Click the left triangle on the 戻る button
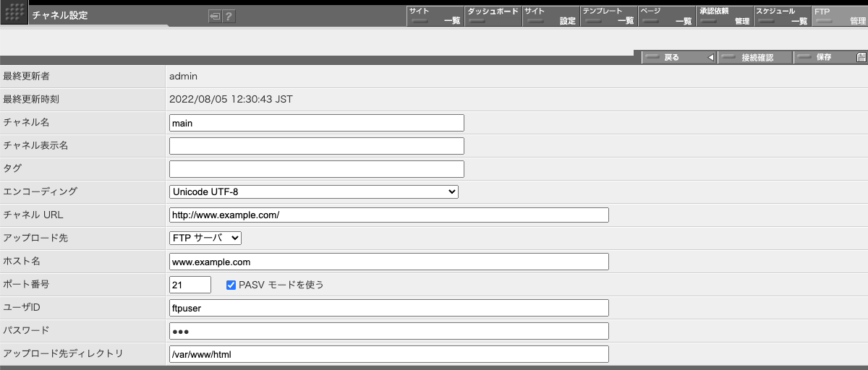Screen dimensions: 868x370 710,58
